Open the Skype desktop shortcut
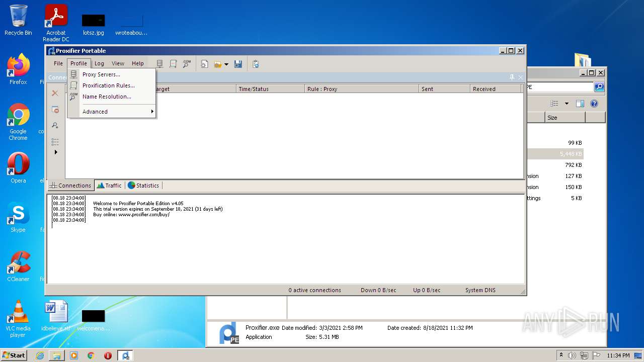Image resolution: width=644 pixels, height=362 pixels. (18, 217)
